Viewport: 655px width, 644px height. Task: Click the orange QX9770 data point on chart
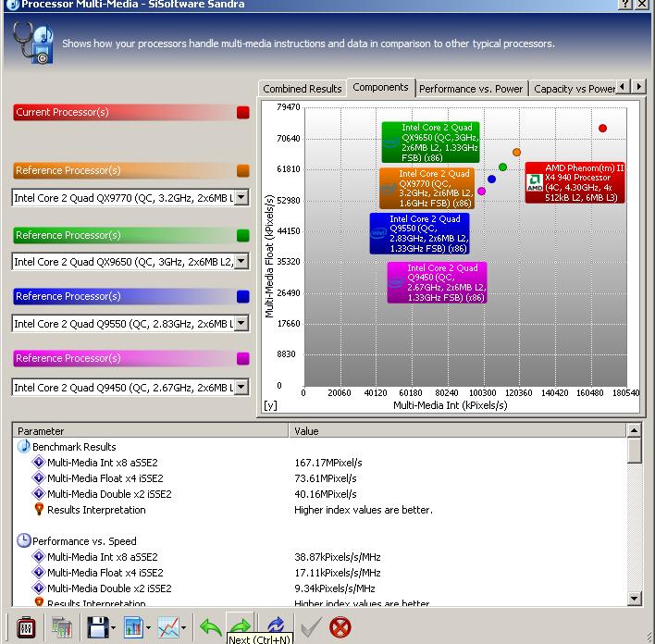[516, 153]
